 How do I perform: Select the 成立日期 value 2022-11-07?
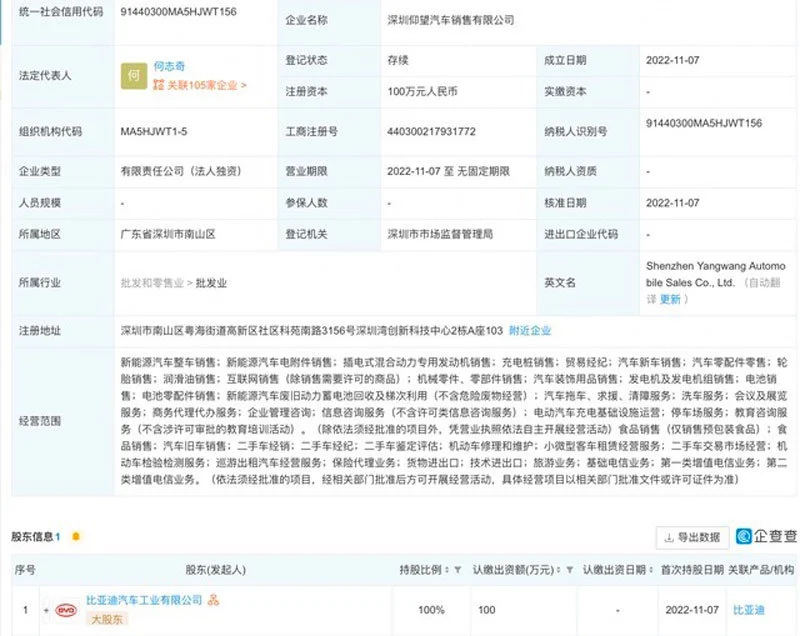[x=672, y=60]
